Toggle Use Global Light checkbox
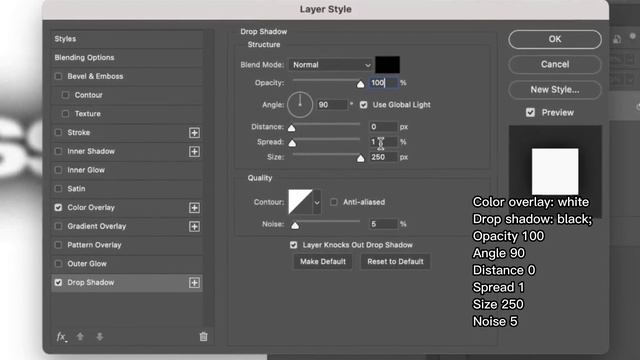Screen dimensions: 640x360 pos(364,105)
